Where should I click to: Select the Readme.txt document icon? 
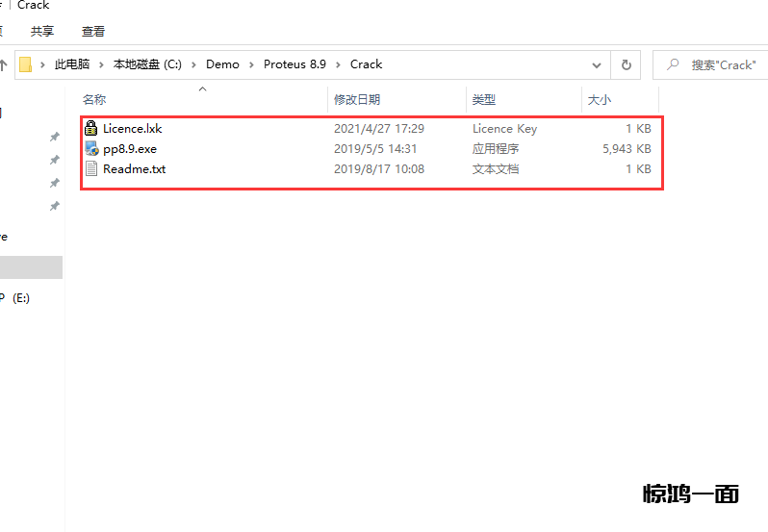91,169
